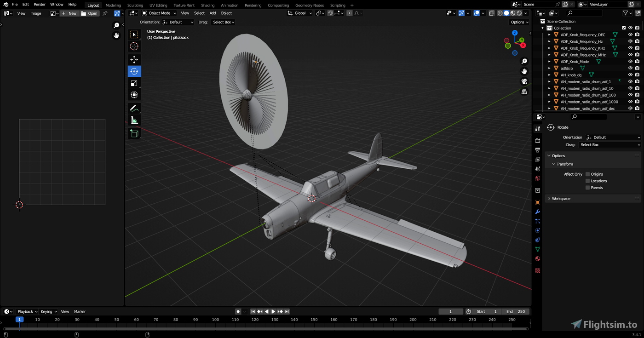Open the Object Mode dropdown
The height and width of the screenshot is (338, 644).
pos(159,13)
